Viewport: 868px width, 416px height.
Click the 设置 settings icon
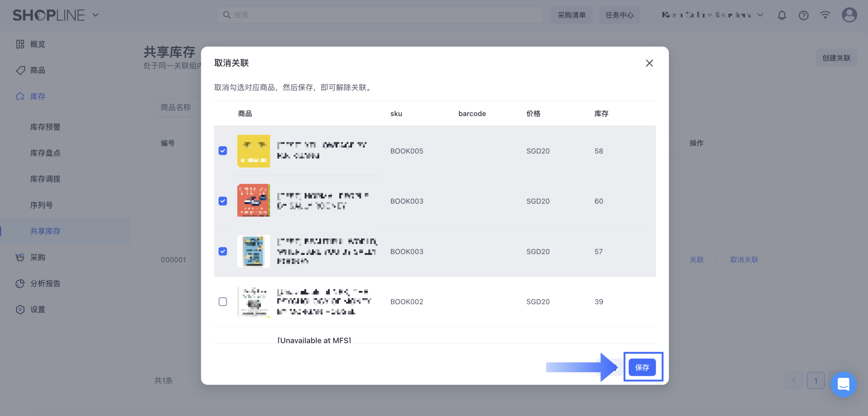pyautogui.click(x=20, y=309)
